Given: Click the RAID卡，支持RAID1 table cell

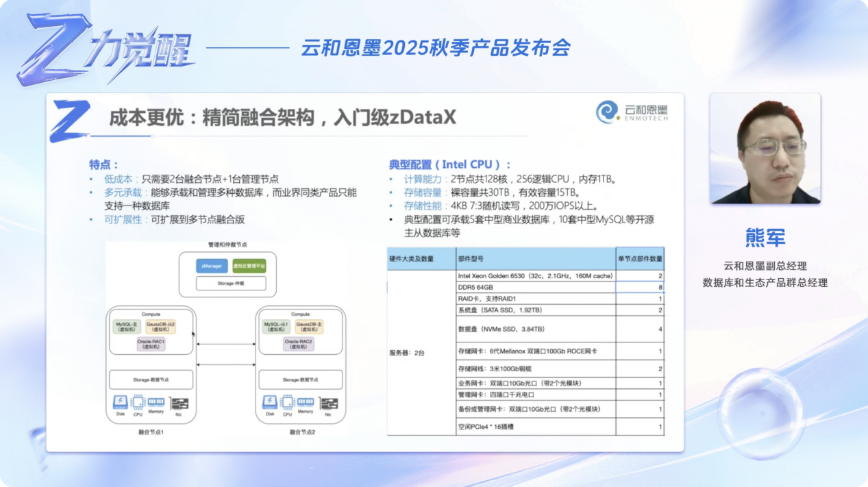Looking at the screenshot, I should click(x=535, y=299).
